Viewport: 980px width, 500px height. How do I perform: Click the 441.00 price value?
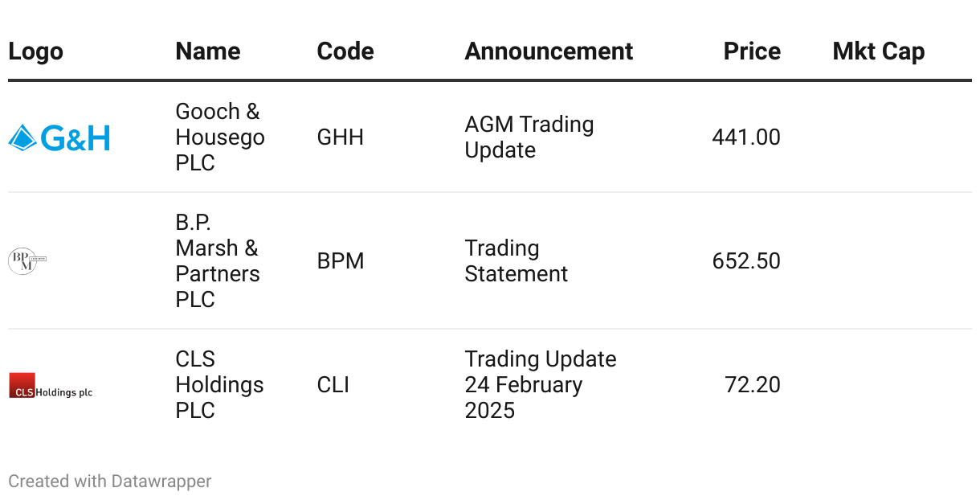745,137
